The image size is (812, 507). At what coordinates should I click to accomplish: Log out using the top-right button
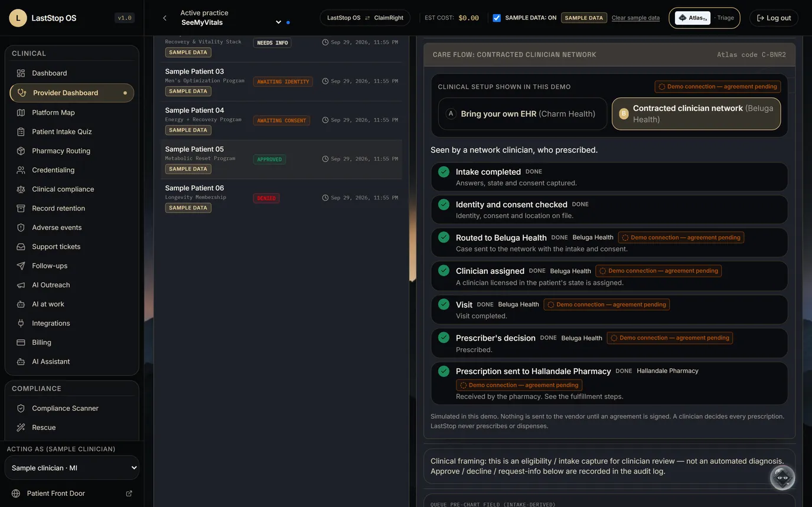774,18
